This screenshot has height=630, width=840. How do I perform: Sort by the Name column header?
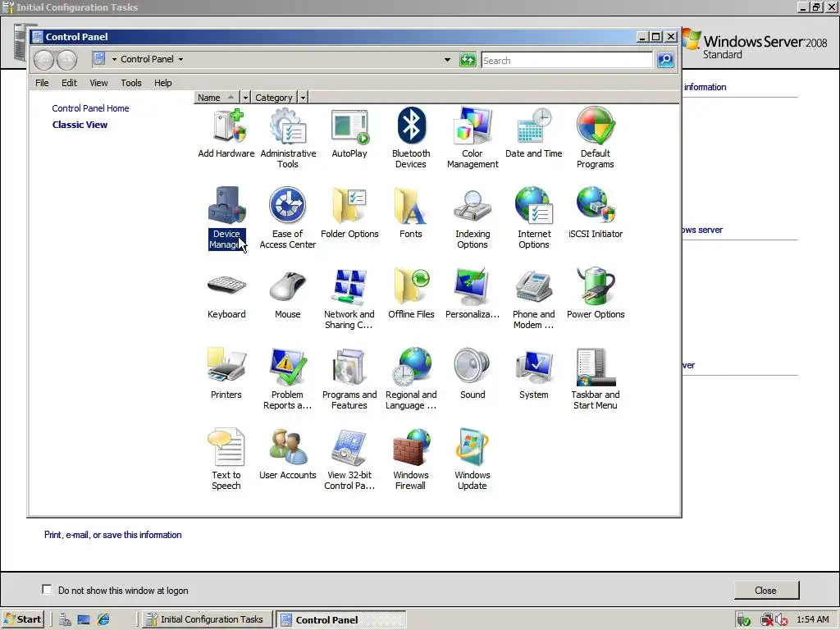click(217, 98)
